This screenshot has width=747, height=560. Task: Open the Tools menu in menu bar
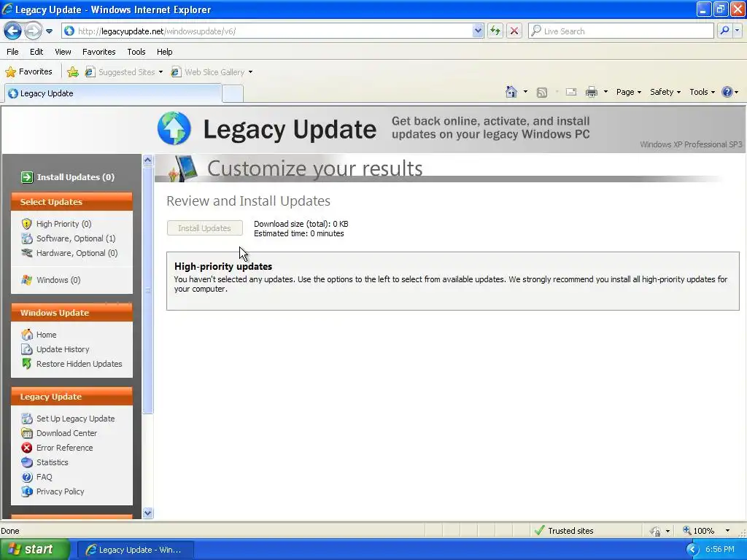(136, 52)
